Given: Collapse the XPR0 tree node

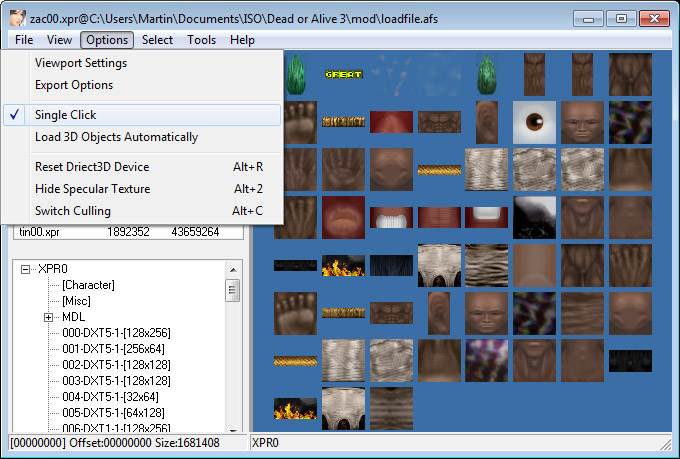Looking at the screenshot, I should pyautogui.click(x=26, y=269).
